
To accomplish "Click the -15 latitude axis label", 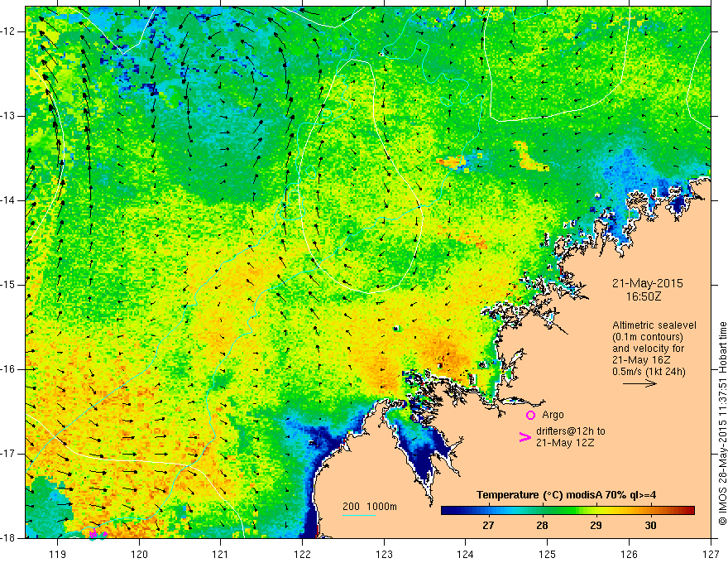I will [x=8, y=285].
